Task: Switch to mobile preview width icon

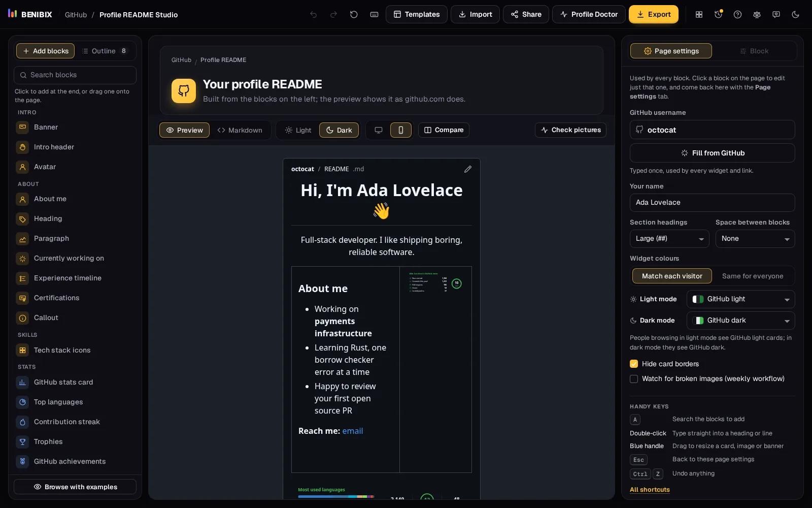Action: point(401,130)
